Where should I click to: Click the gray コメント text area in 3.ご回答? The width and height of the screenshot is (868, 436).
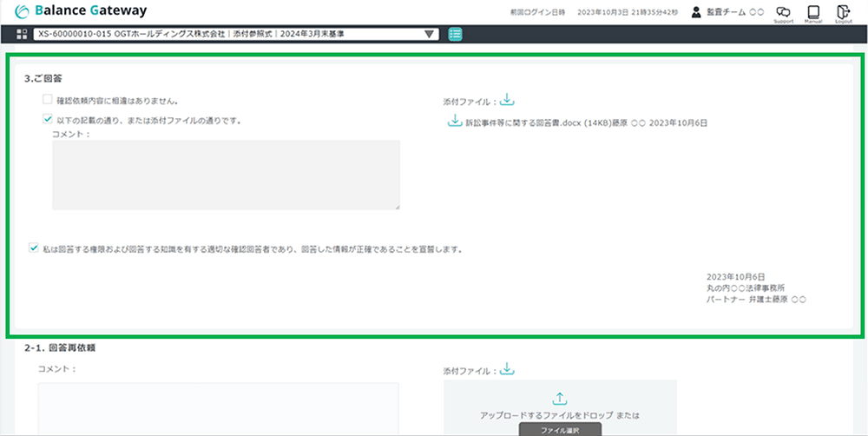click(x=226, y=175)
